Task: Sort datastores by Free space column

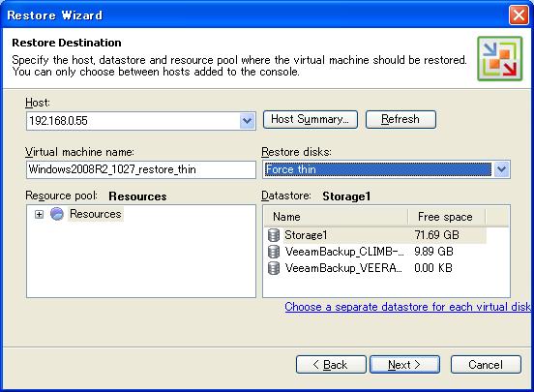Action: (x=447, y=217)
